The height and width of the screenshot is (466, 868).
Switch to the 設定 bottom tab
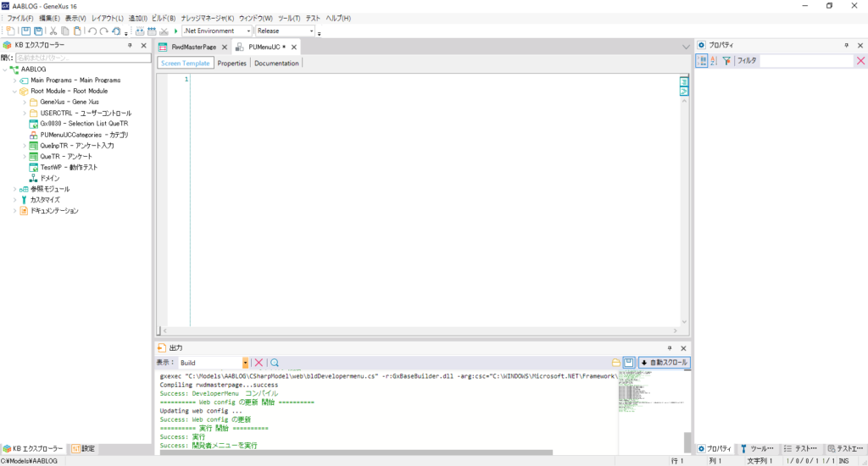[84, 449]
